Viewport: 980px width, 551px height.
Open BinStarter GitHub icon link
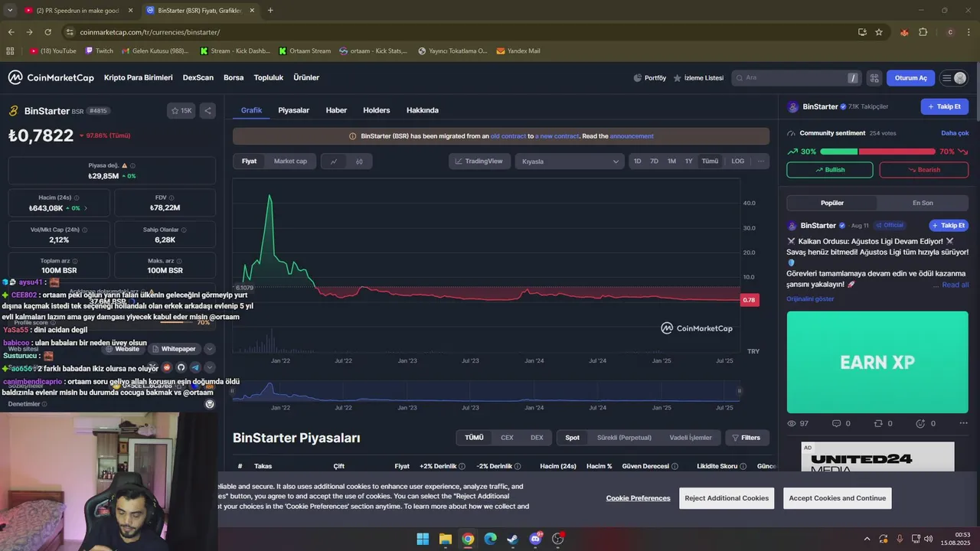tap(181, 367)
